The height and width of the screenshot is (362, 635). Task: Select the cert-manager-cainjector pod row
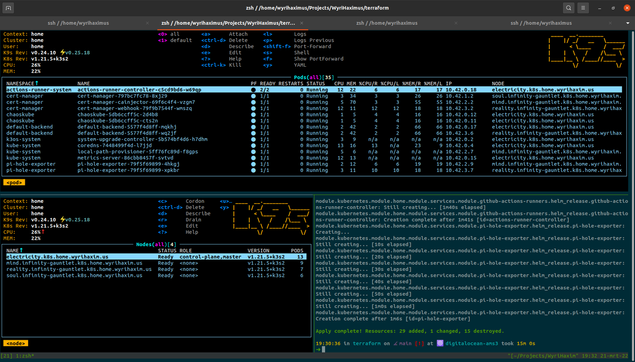click(x=314, y=102)
